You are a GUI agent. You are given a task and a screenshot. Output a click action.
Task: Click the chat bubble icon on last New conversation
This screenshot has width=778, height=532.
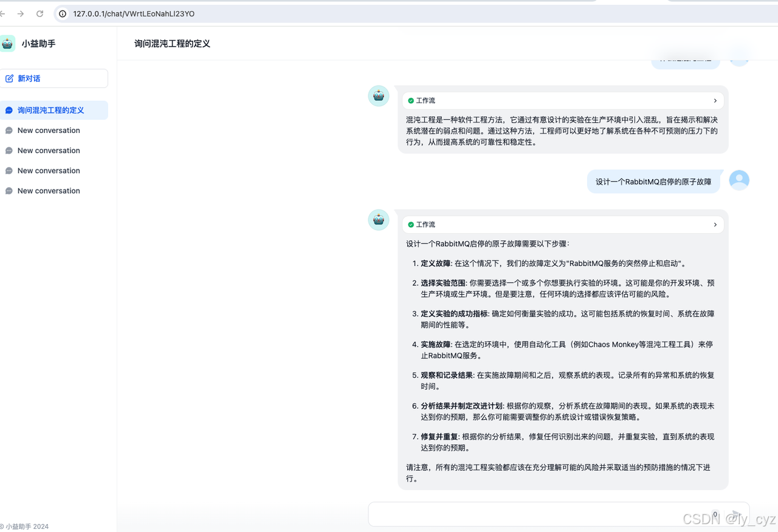[8, 191]
